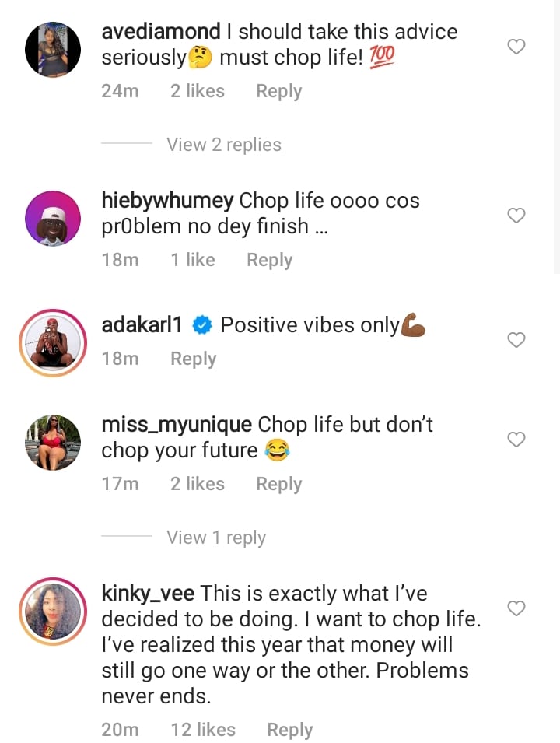Go to the miss_myunique username
Screen dimensions: 560x743
pos(177,425)
